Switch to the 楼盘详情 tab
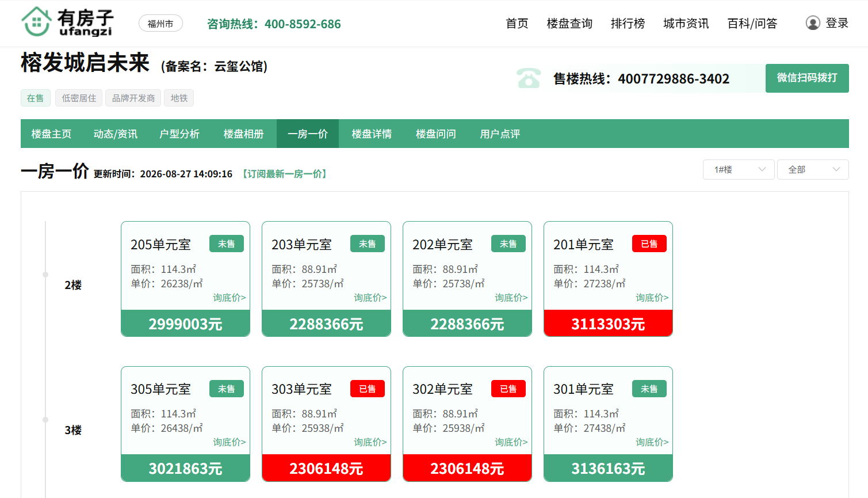The image size is (868, 498). (372, 134)
